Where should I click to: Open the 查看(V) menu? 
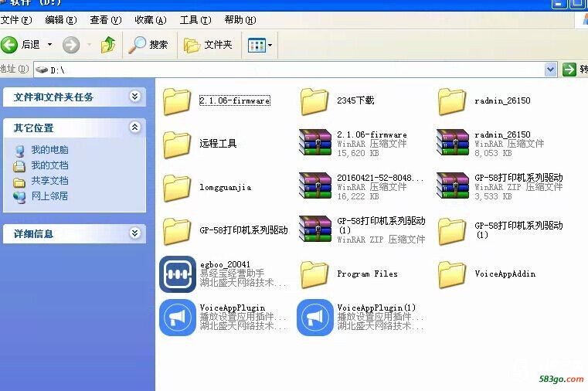[106, 20]
